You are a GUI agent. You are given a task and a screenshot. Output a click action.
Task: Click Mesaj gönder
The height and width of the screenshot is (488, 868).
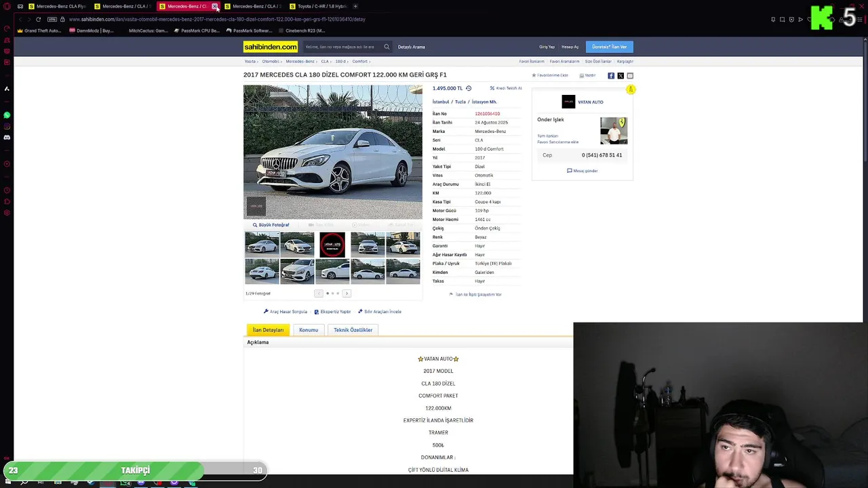583,171
